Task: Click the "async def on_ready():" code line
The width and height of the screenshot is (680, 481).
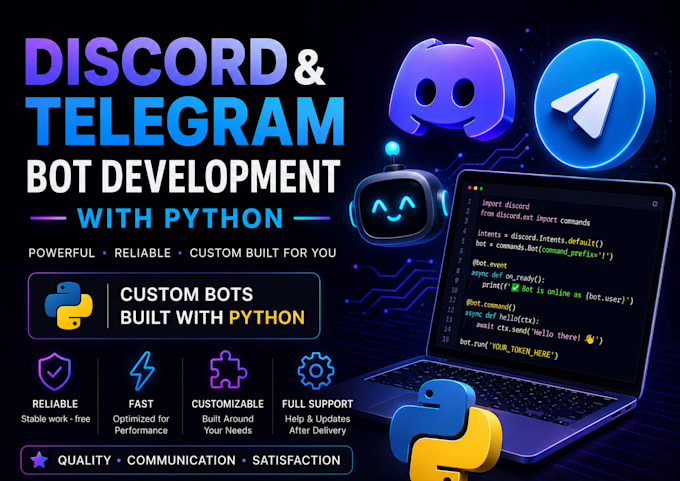Action: point(508,276)
